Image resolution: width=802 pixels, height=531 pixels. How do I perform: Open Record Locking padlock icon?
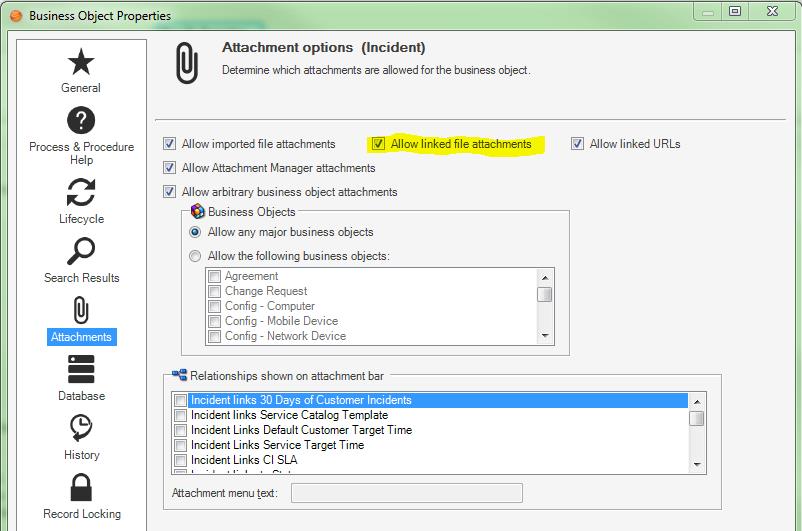pyautogui.click(x=81, y=488)
